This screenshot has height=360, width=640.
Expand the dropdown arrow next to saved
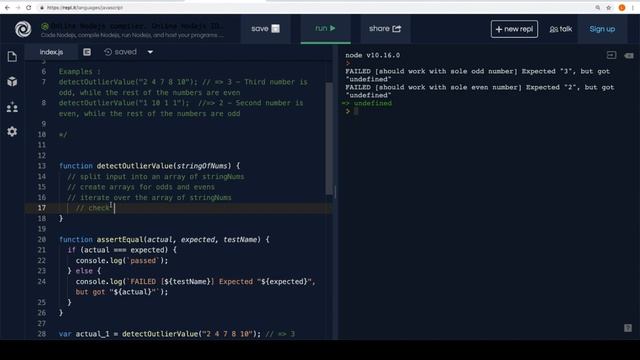tap(150, 52)
